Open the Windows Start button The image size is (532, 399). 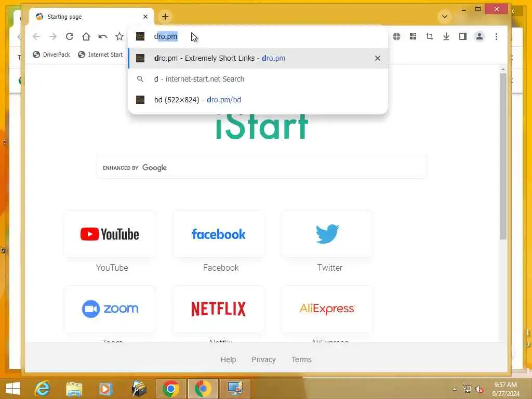click(x=13, y=389)
